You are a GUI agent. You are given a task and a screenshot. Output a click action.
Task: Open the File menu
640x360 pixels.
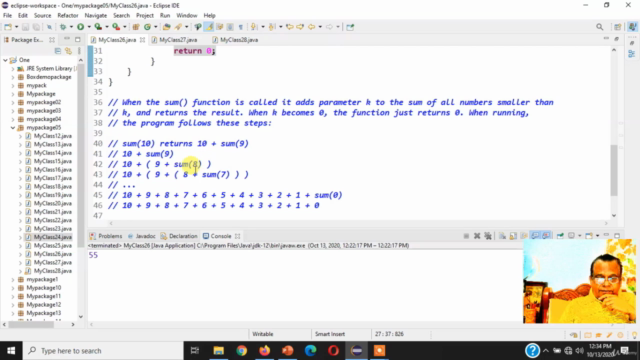click(7, 16)
